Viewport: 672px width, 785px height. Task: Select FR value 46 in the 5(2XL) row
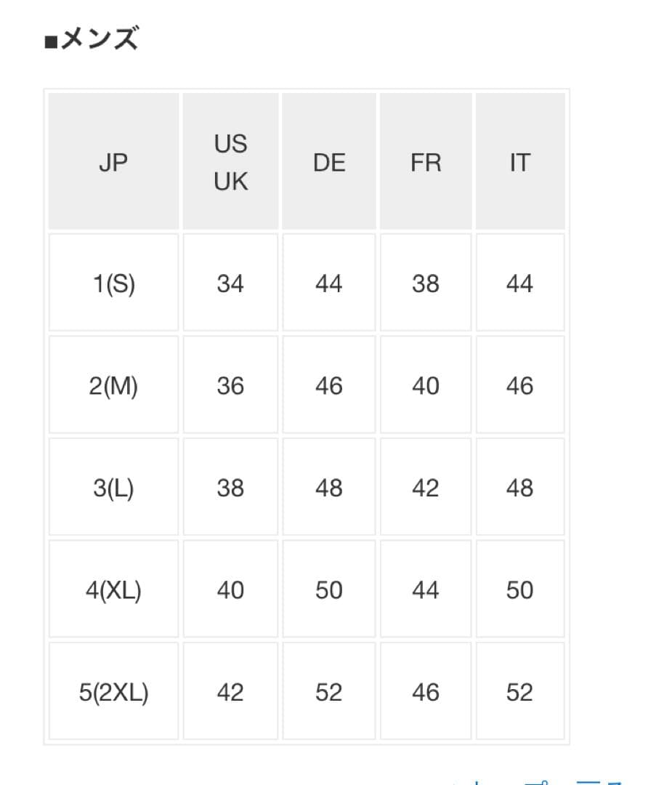click(426, 692)
